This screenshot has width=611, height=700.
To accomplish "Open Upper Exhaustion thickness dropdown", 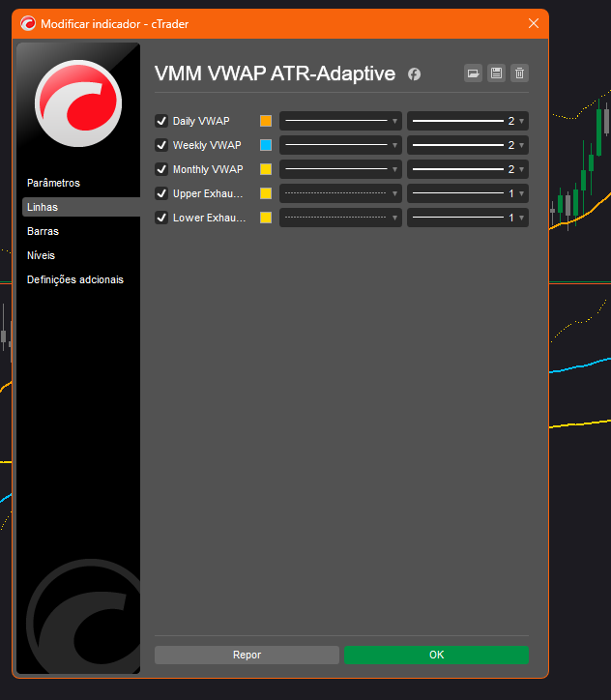I will tap(468, 193).
